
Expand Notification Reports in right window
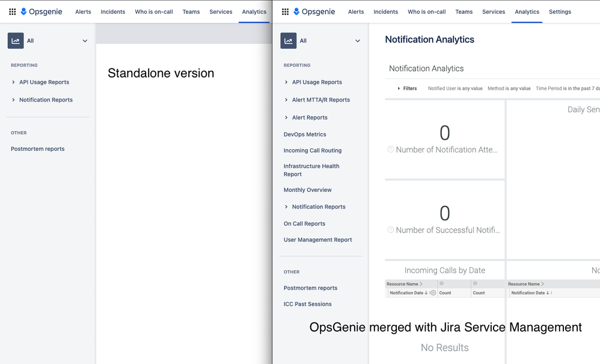coord(286,207)
